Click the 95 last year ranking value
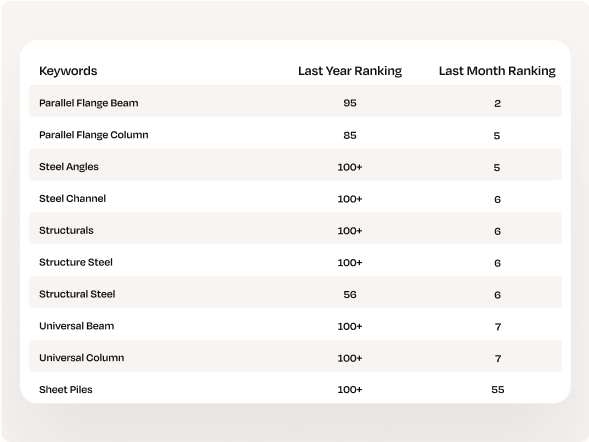The height and width of the screenshot is (442, 589). [350, 103]
